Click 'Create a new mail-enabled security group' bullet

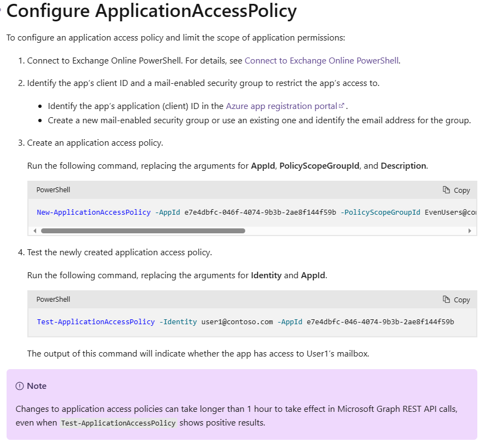[x=259, y=120]
